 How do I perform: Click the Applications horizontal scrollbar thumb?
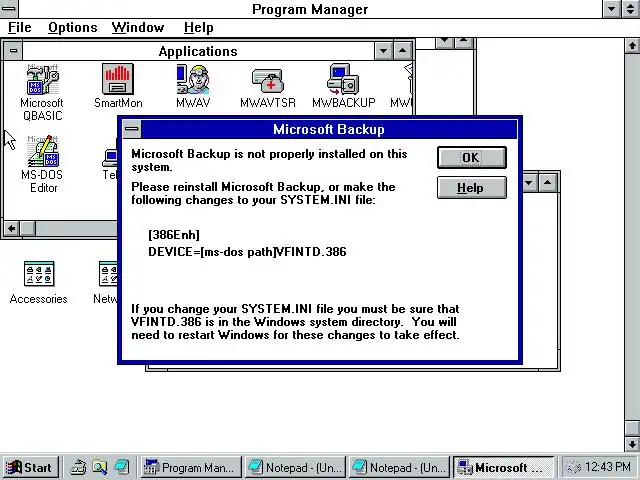point(27,228)
